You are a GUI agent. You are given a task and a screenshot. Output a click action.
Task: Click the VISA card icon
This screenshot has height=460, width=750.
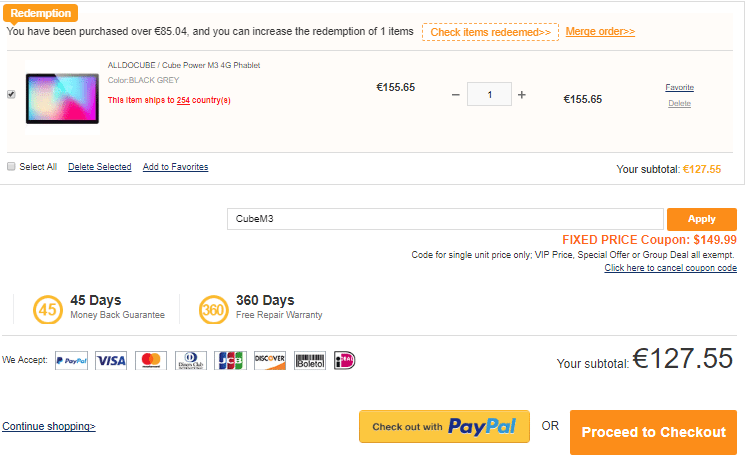[x=111, y=360]
